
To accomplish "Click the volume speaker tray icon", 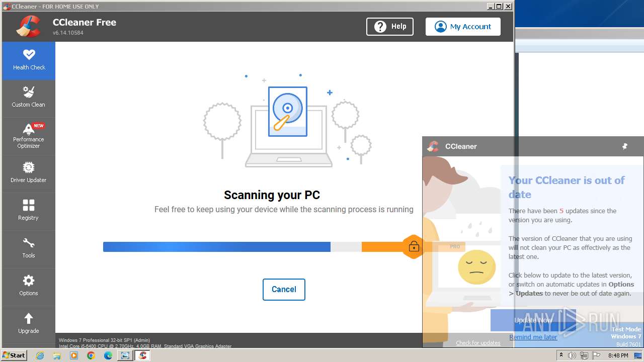I will [x=572, y=355].
